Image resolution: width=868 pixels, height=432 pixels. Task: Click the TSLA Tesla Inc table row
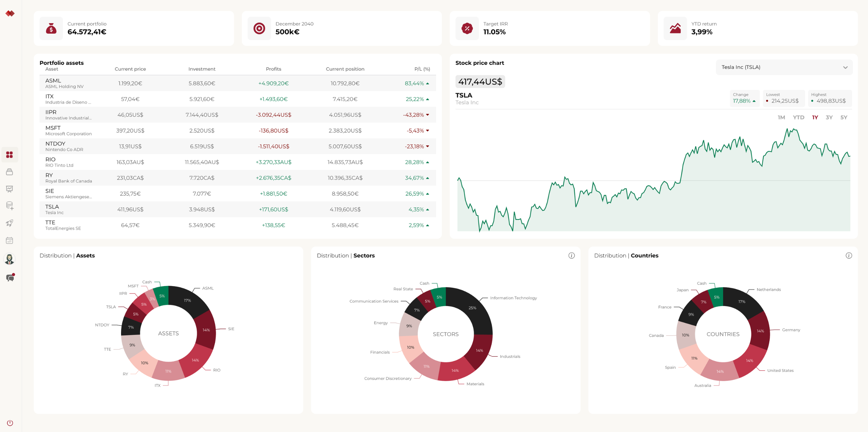point(237,209)
